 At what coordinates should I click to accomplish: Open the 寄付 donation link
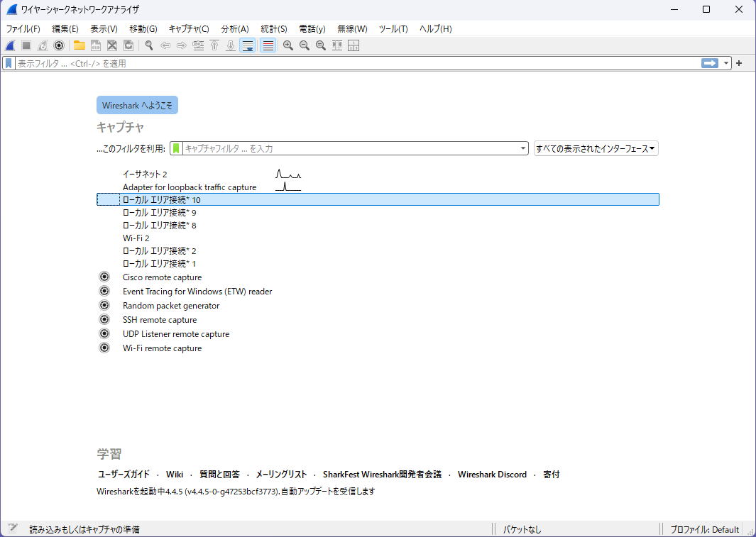coord(551,475)
